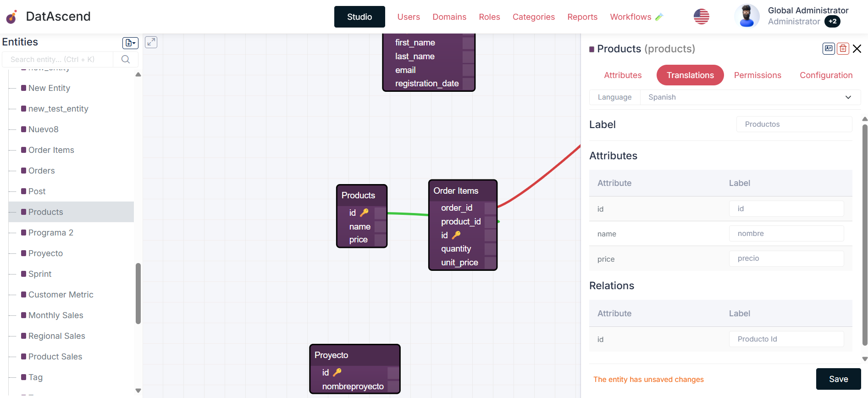Screen dimensions: 868x398
Task: Click the ID card icon beside Products title
Action: pos(829,49)
